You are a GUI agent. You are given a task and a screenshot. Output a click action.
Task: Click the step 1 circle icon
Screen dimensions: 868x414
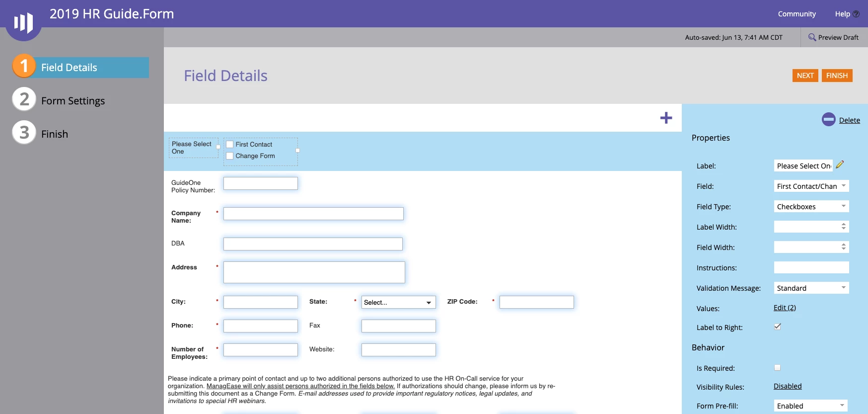[24, 66]
